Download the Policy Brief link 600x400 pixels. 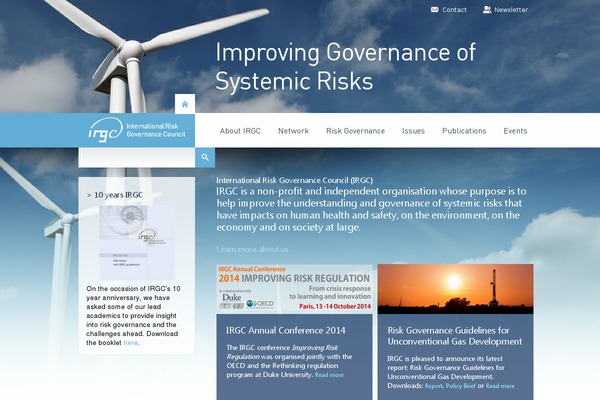460,386
